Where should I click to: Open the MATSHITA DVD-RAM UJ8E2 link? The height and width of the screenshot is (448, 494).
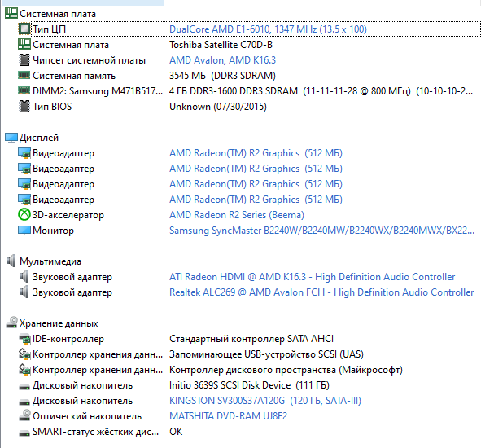(x=229, y=416)
